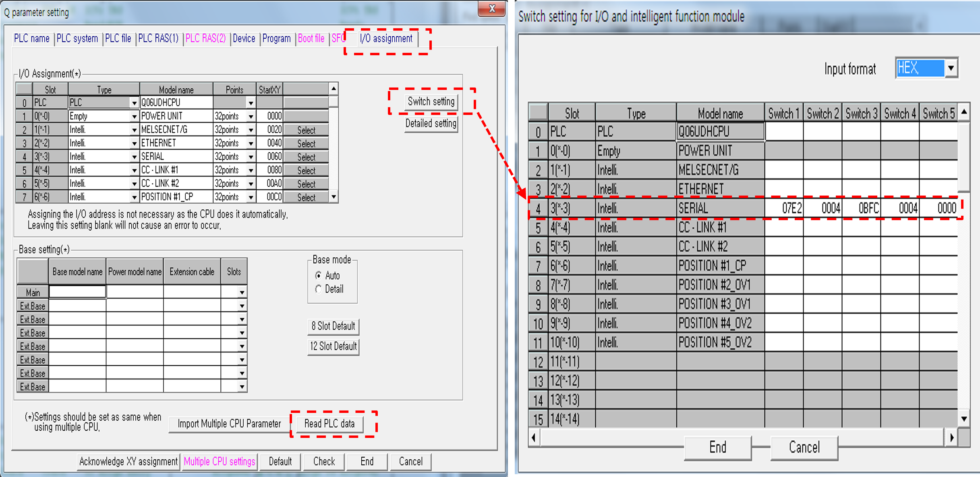Open Points dropdown for ETHERNET row
This screenshot has width=980, height=477.
(x=251, y=143)
